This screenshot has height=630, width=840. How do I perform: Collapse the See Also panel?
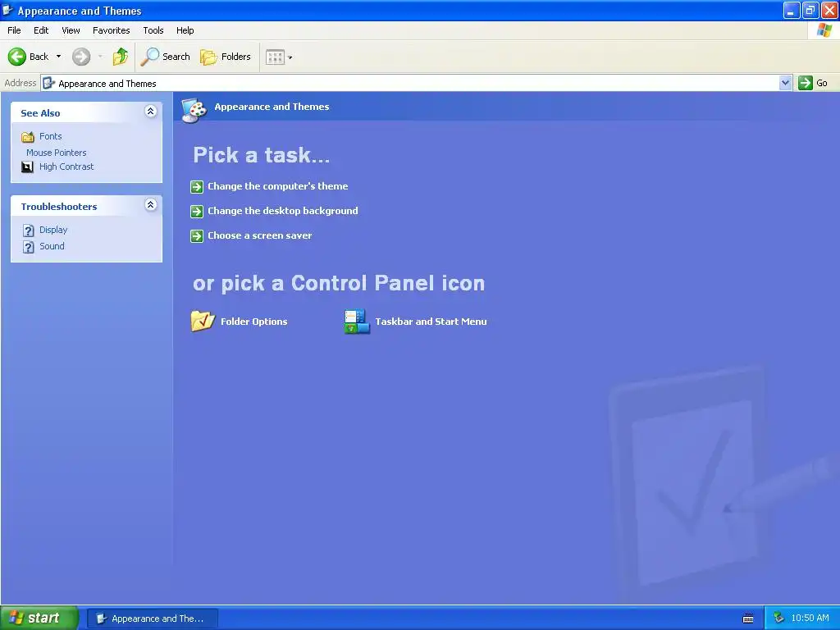tap(151, 112)
